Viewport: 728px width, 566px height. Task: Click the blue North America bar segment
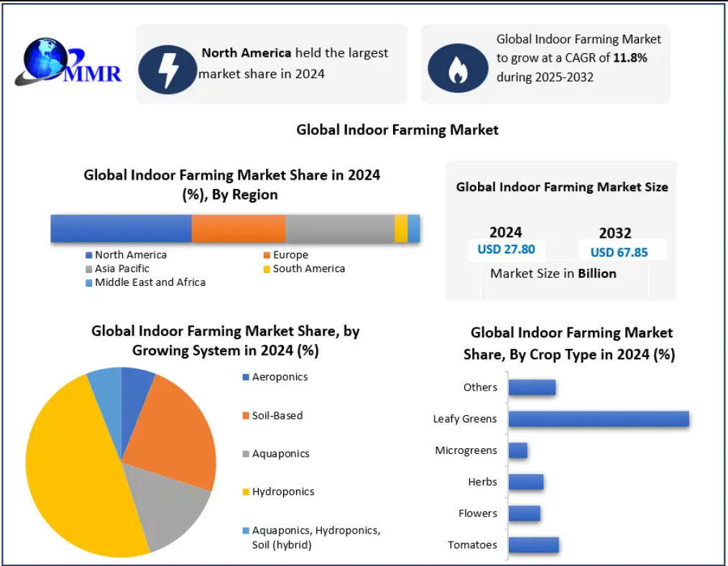pyautogui.click(x=121, y=228)
